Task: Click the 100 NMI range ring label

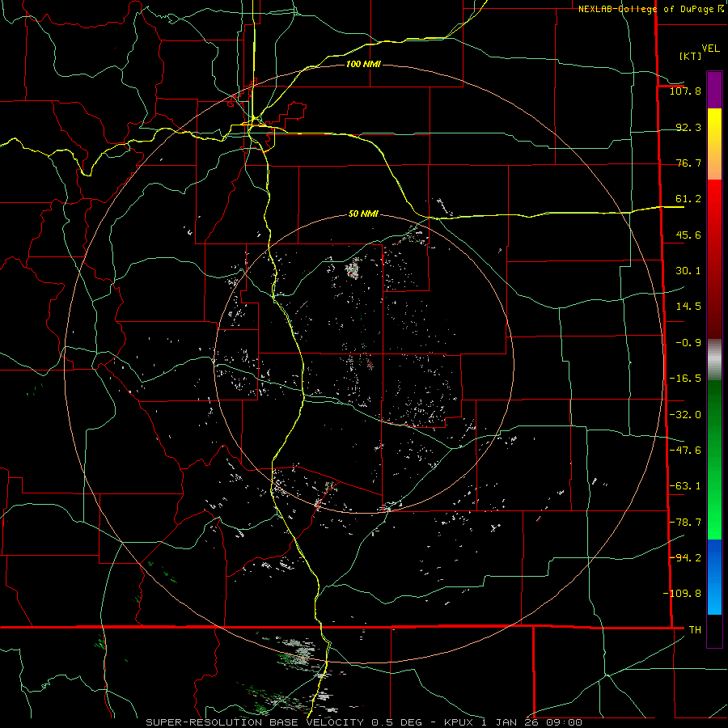Action: (x=363, y=64)
